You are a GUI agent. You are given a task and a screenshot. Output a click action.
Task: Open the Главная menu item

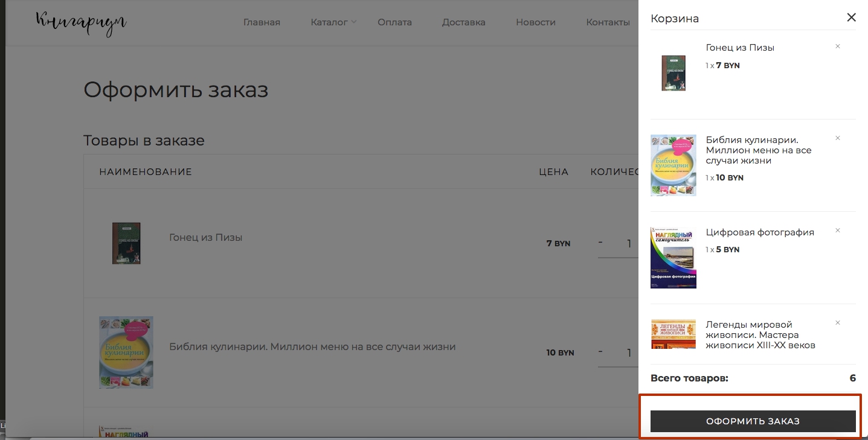click(x=262, y=22)
